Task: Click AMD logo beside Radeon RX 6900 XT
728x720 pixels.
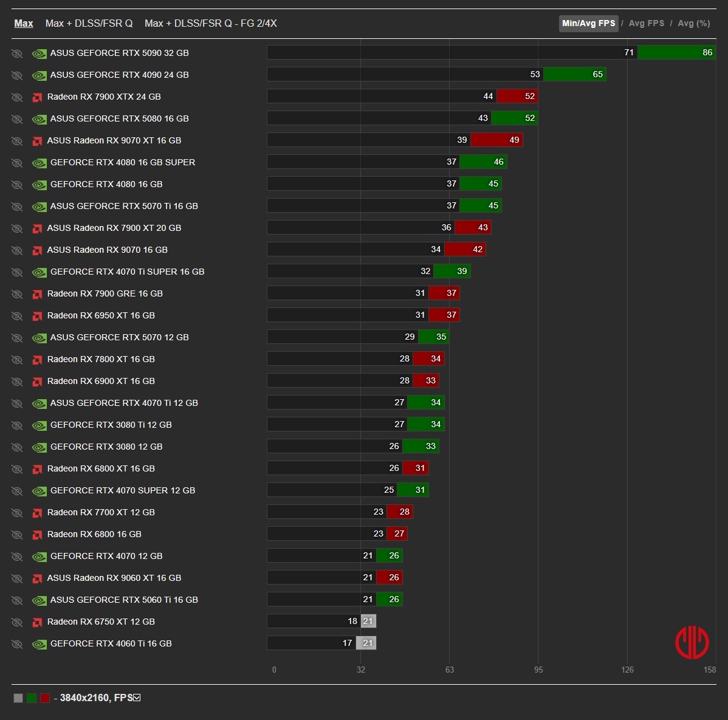Action: [x=37, y=382]
